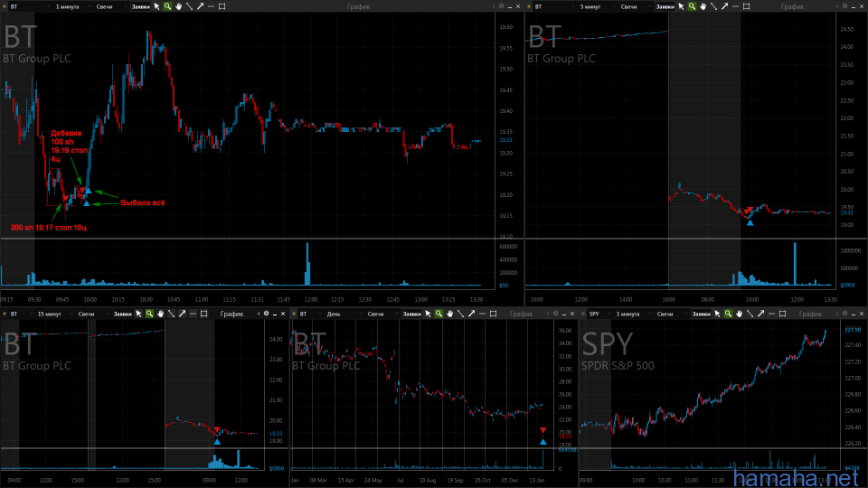Viewport: 868px width, 488px height.
Task: Toggle Заявки in the 15 минут chart
Action: 123,314
